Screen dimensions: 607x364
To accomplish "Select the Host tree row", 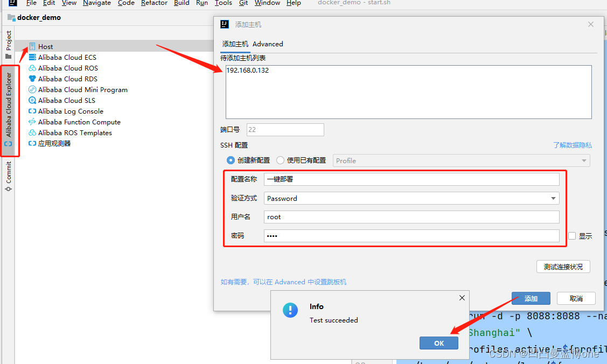I will tap(115, 46).
